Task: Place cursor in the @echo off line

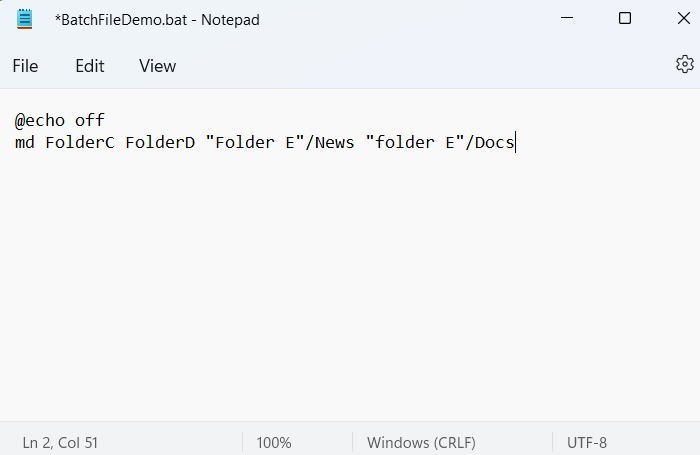Action: (59, 120)
